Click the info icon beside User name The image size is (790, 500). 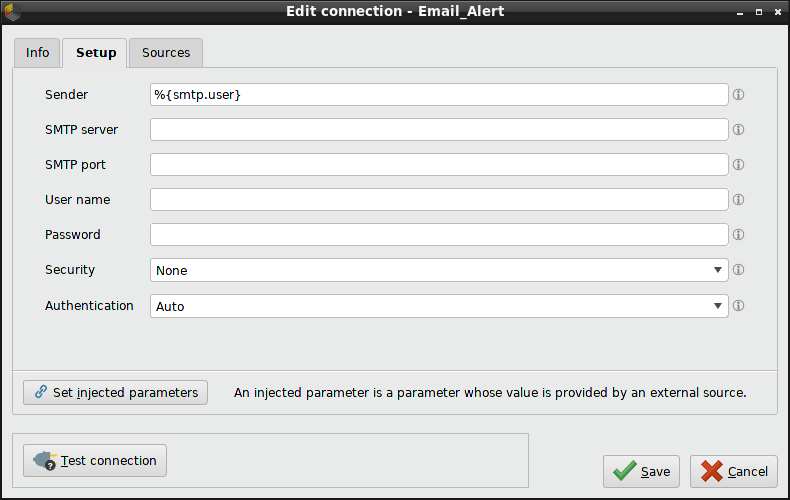(x=739, y=200)
